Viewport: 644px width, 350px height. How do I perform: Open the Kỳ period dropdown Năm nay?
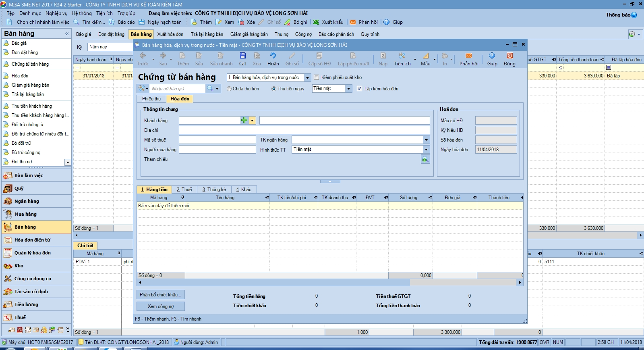pos(110,47)
